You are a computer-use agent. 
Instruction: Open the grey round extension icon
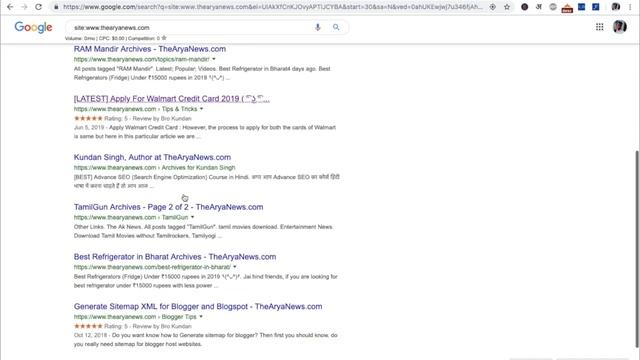[553, 7]
